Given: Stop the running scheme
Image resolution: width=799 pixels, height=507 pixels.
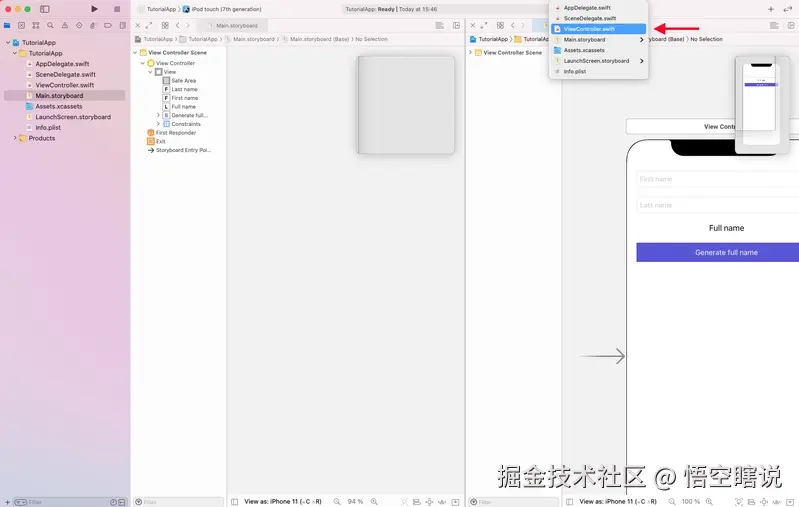Looking at the screenshot, I should tap(117, 9).
